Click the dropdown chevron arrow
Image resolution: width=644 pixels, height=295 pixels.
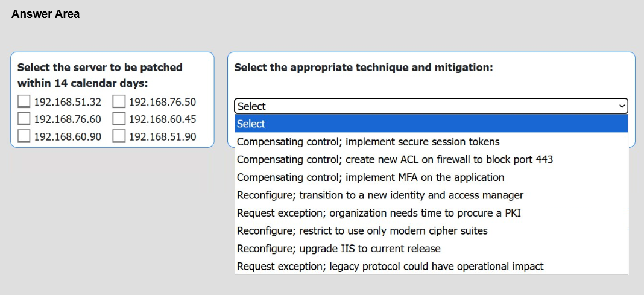click(622, 106)
